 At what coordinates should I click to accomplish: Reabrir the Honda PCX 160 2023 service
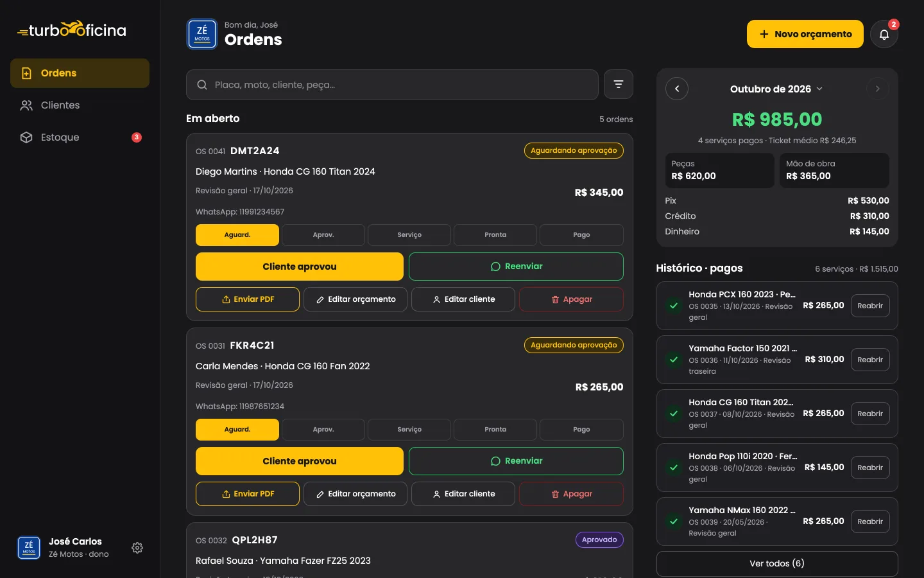coord(870,306)
